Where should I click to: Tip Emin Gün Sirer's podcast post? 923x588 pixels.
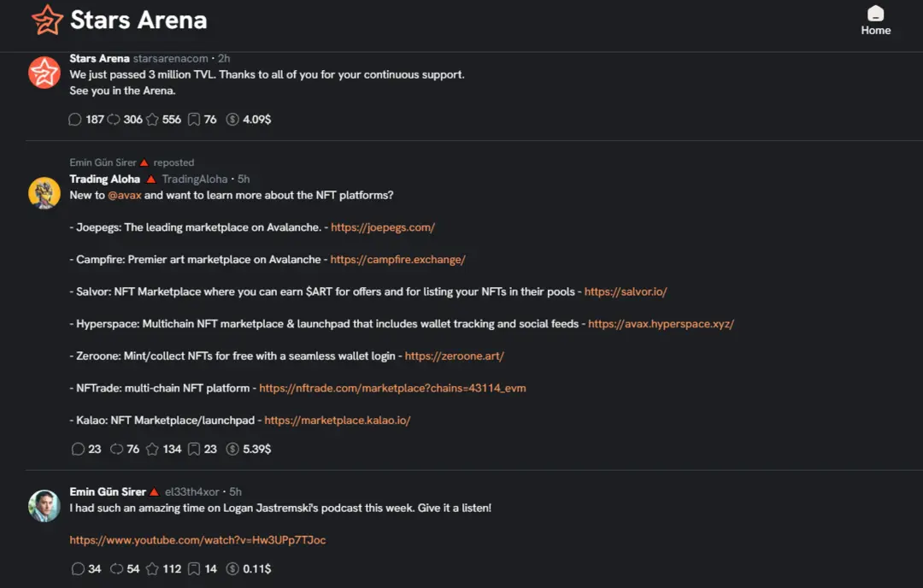[x=232, y=568]
